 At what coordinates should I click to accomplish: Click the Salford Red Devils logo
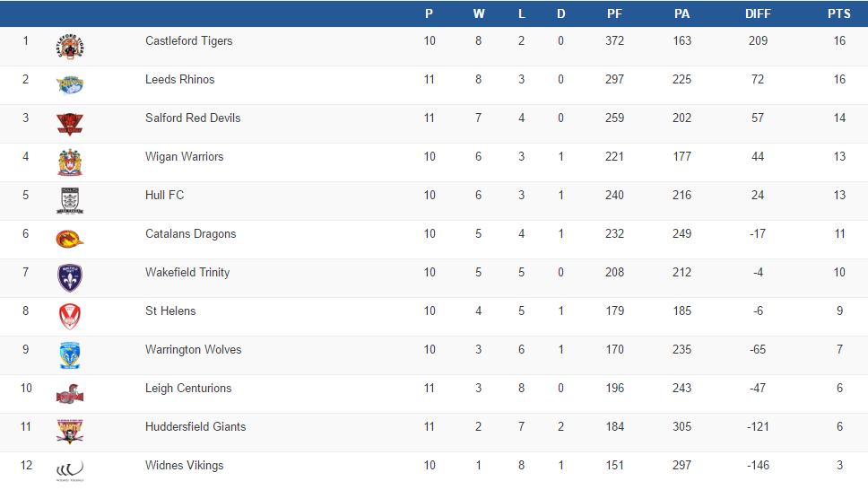pyautogui.click(x=70, y=124)
